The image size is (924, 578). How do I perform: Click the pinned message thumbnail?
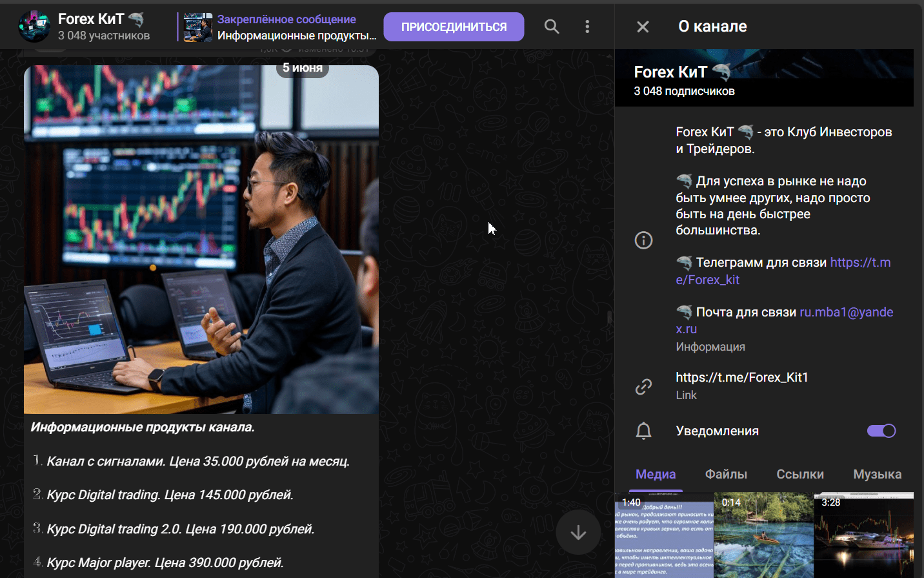coord(198,27)
